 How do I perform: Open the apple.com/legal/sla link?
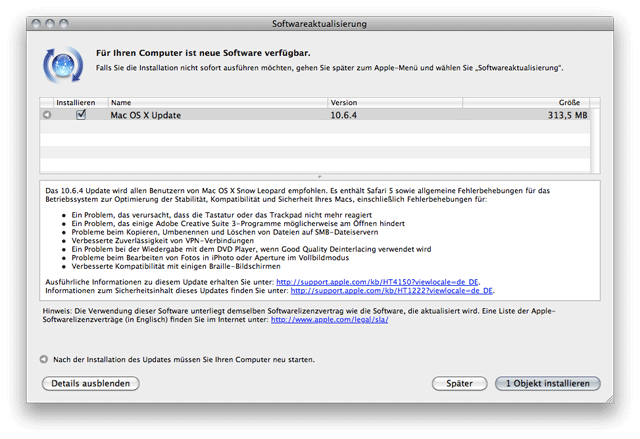click(x=330, y=319)
